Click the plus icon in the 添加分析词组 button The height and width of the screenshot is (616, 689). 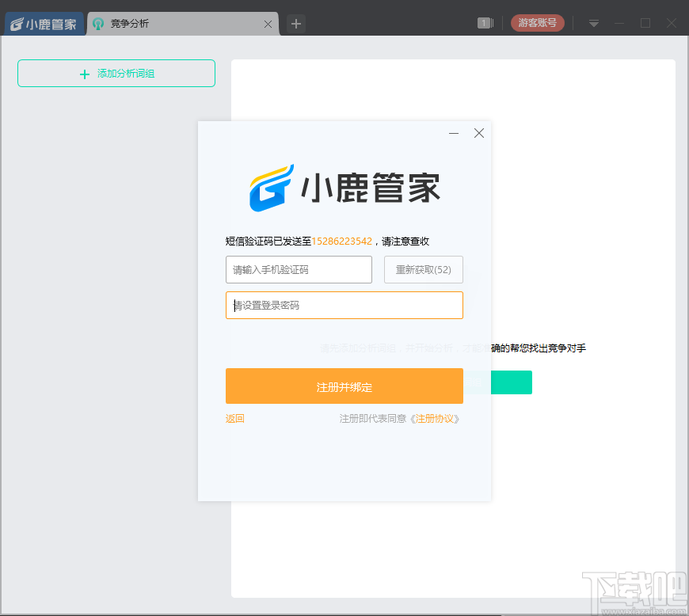pyautogui.click(x=84, y=74)
